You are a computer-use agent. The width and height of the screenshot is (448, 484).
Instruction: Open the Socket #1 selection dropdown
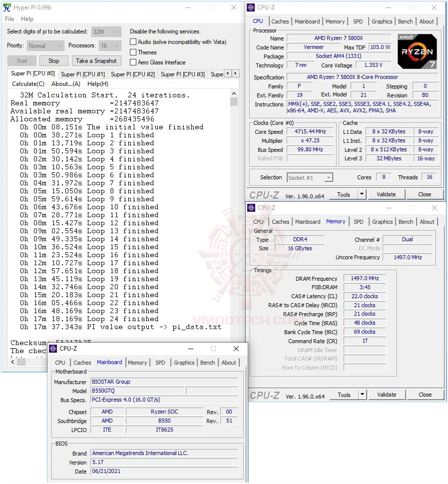pyautogui.click(x=310, y=177)
